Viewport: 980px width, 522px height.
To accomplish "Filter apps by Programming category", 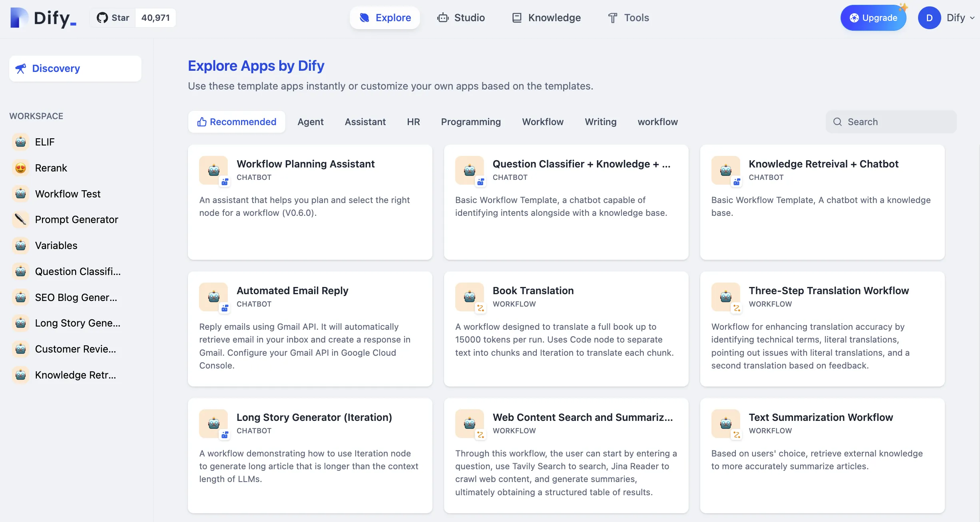I will pyautogui.click(x=470, y=122).
